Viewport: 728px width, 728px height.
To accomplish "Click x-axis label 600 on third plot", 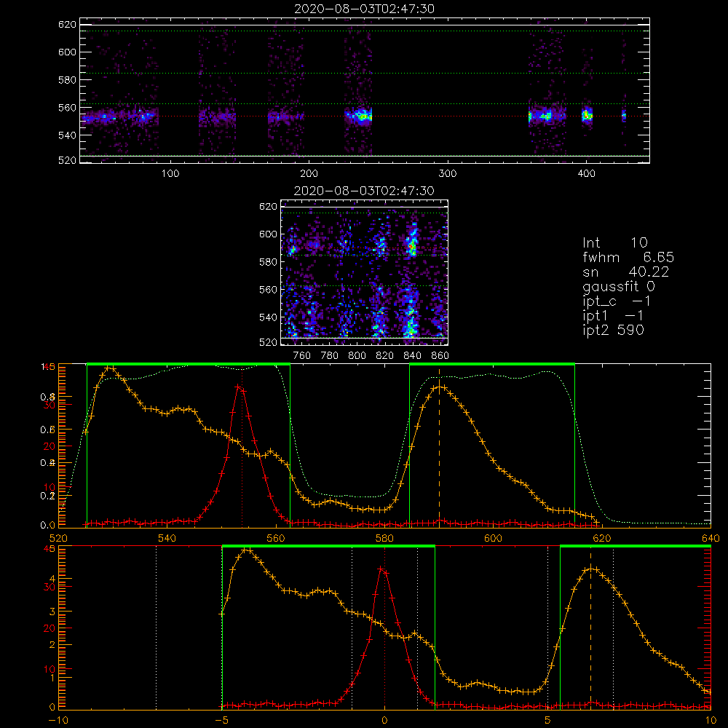I will tap(493, 538).
